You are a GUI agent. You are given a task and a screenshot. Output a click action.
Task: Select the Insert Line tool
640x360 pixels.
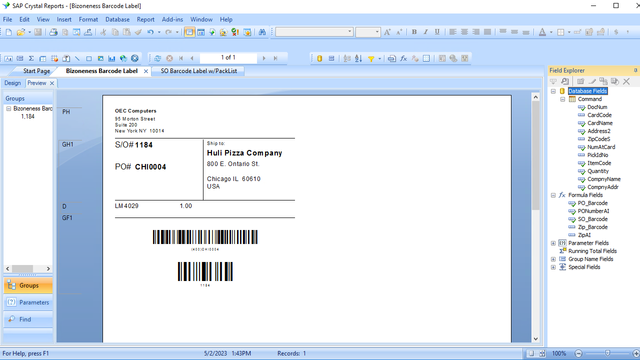[77, 58]
